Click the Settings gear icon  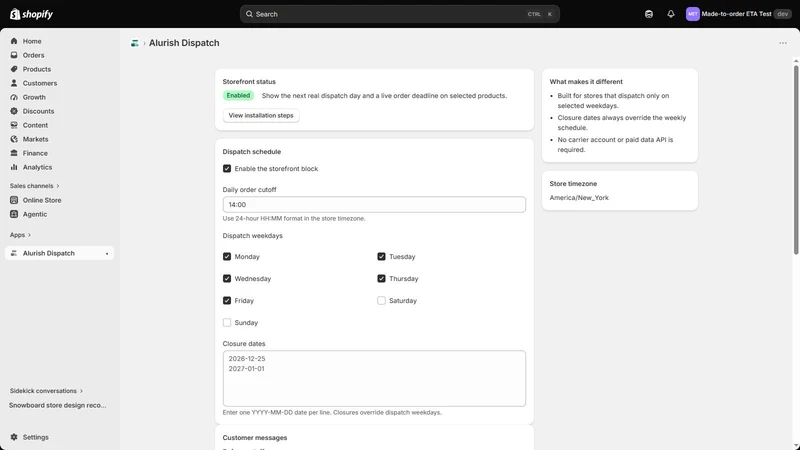click(14, 437)
